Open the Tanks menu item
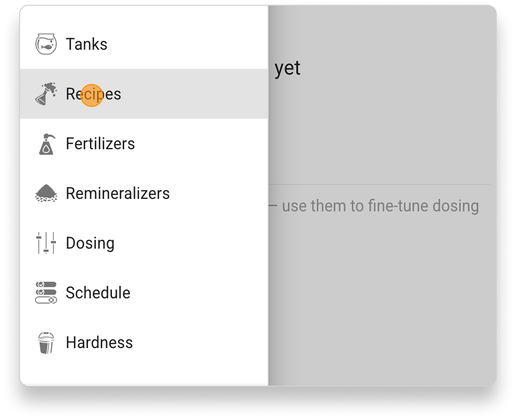The width and height of the screenshot is (516, 420). click(86, 44)
